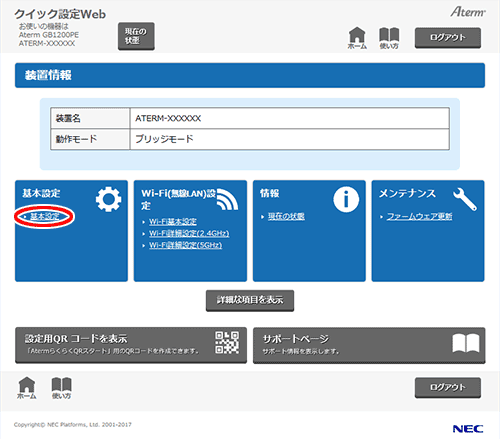Click the wrench icon in メンテナンス tile
This screenshot has height=439, width=500.
465,199
